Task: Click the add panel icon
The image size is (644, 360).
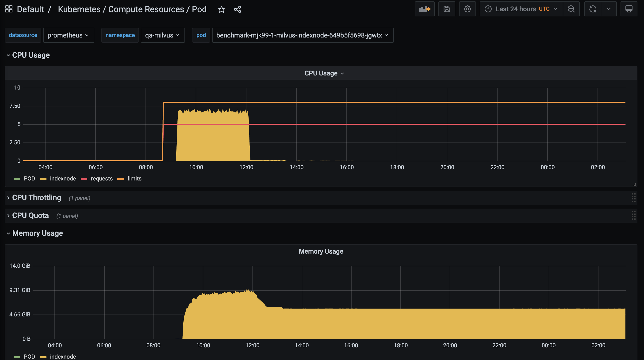Action: pyautogui.click(x=425, y=9)
